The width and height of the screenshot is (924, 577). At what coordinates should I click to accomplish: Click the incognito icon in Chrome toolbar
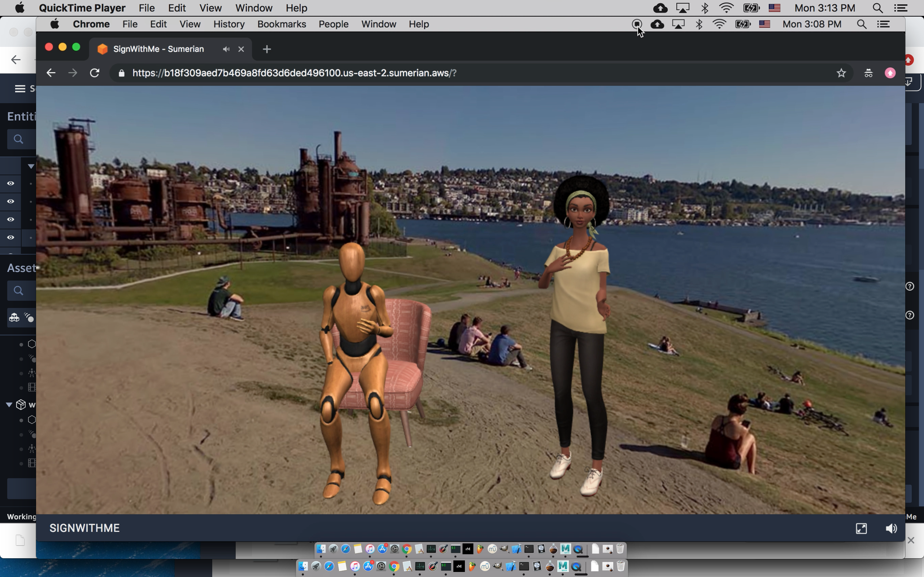pos(868,73)
